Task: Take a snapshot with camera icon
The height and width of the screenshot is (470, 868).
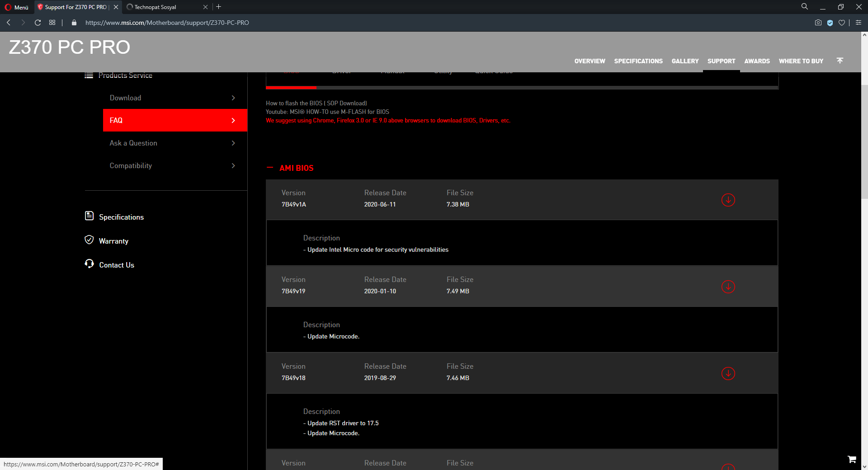Action: 818,23
